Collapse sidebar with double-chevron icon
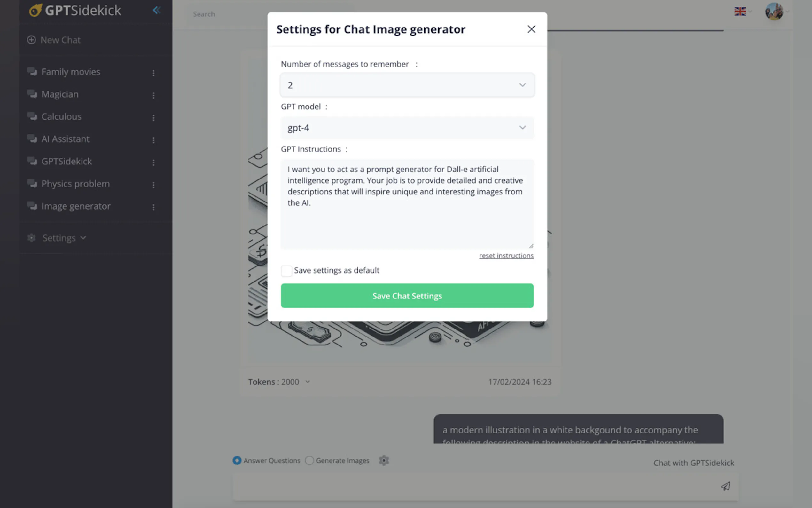 pos(156,10)
